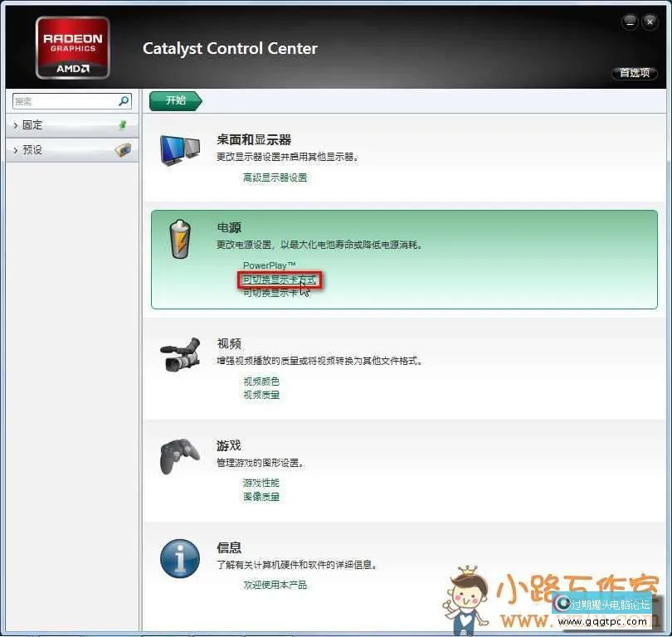Open 高级显示器设置
672x637 pixels.
(x=274, y=177)
